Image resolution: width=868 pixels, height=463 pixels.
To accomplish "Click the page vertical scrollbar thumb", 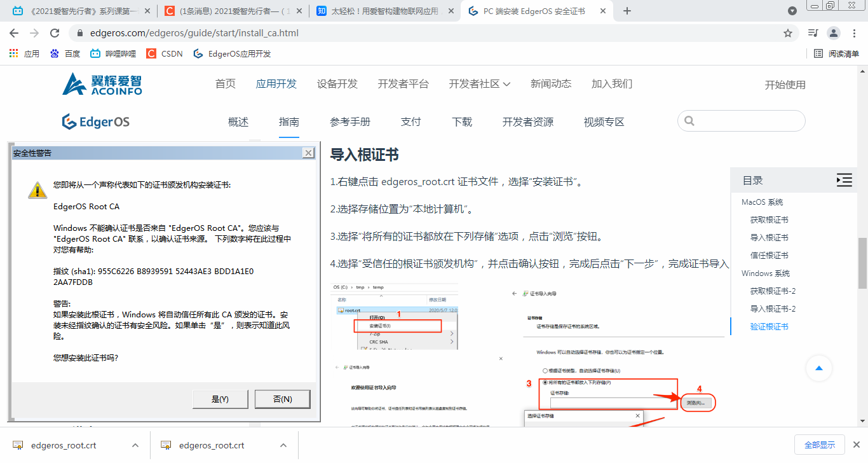I will 863,263.
